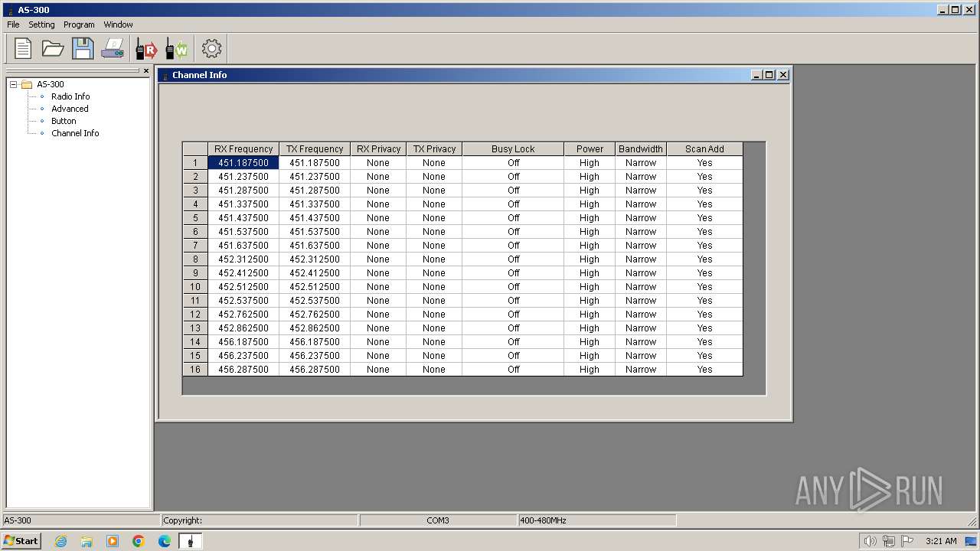Click the TX Privacy column header

(434, 149)
